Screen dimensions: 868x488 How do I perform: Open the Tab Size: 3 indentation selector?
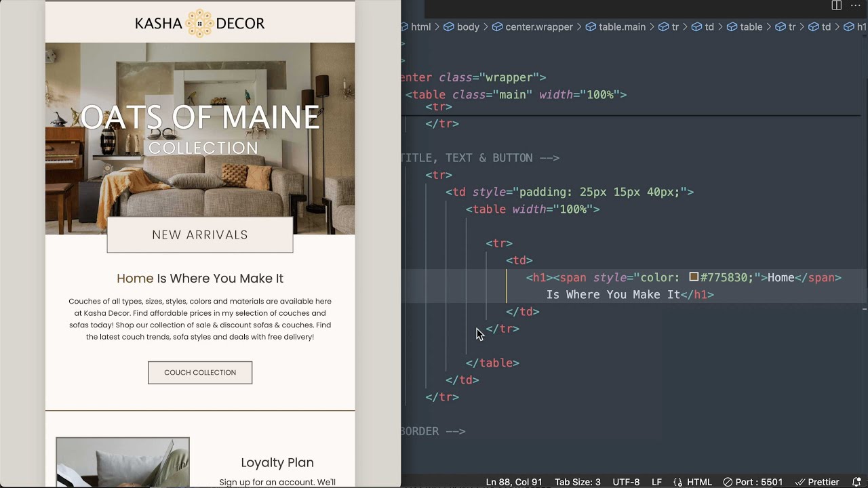[578, 482]
